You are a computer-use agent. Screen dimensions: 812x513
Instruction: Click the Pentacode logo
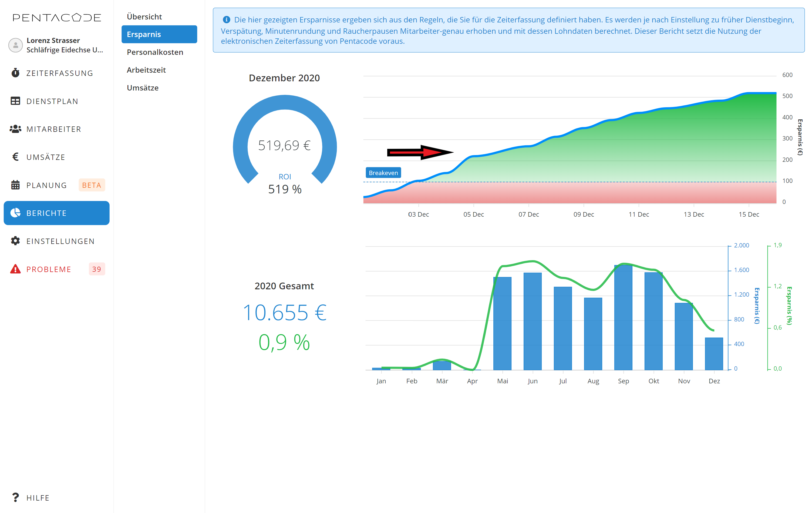[57, 18]
